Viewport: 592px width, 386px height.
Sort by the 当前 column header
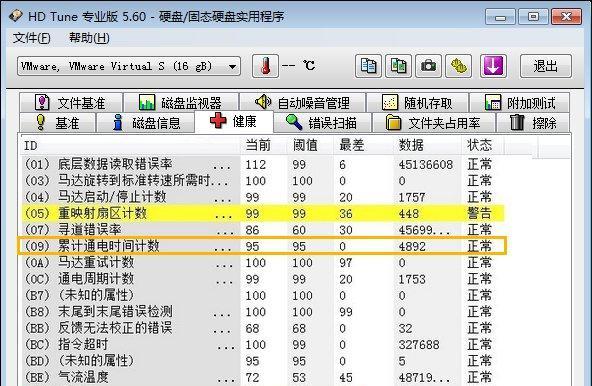click(x=264, y=145)
